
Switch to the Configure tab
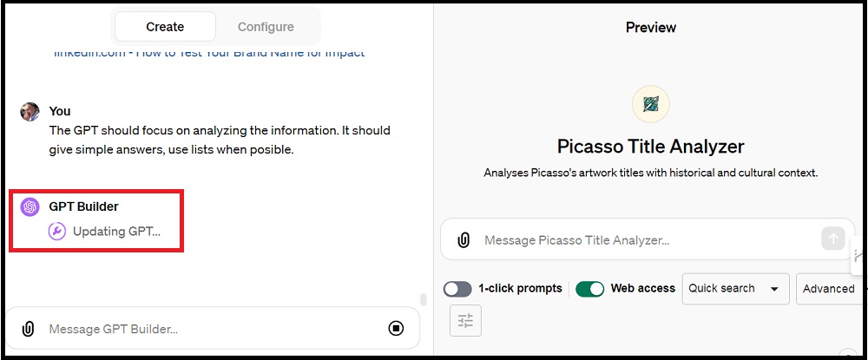pyautogui.click(x=266, y=27)
